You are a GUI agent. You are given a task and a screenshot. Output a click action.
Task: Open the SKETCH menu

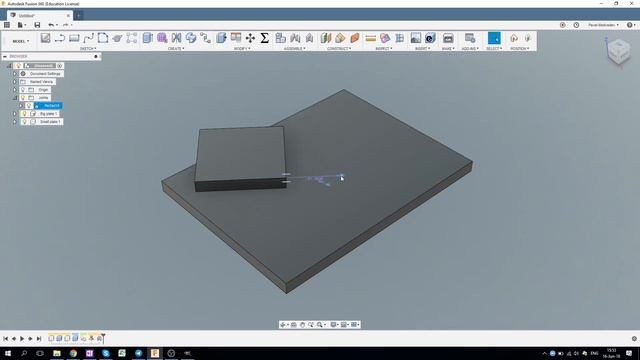pyautogui.click(x=88, y=49)
